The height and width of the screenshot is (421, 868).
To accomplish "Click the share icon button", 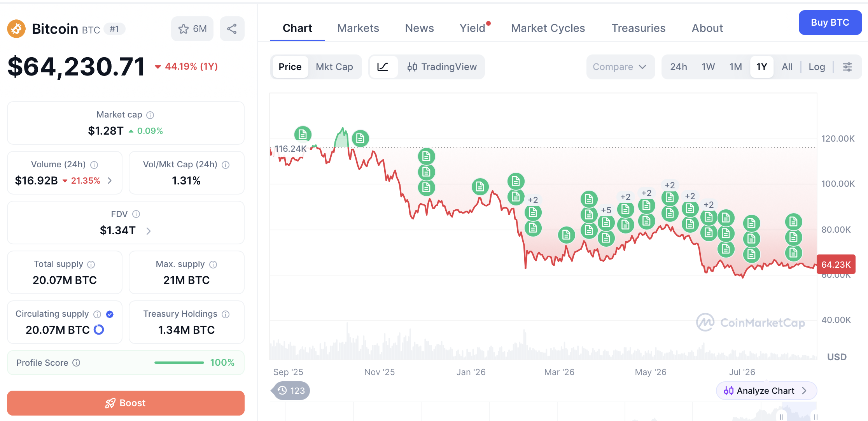I will pos(232,29).
